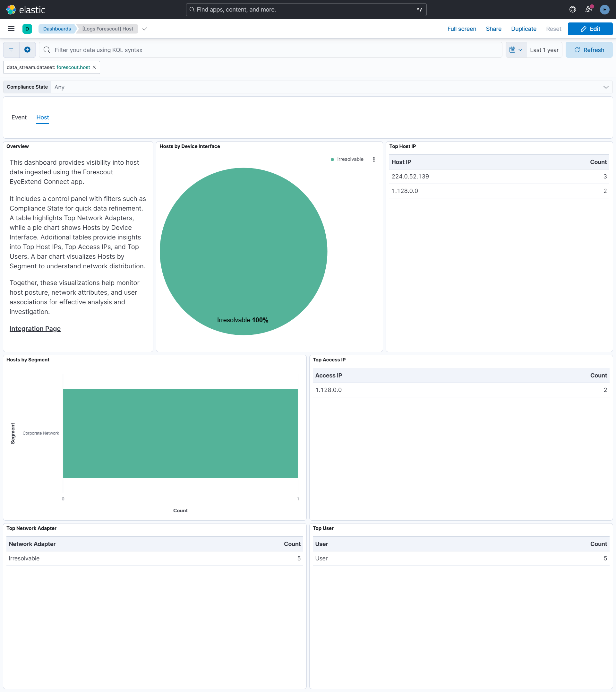
Task: Switch to the Event tab
Action: pos(19,117)
